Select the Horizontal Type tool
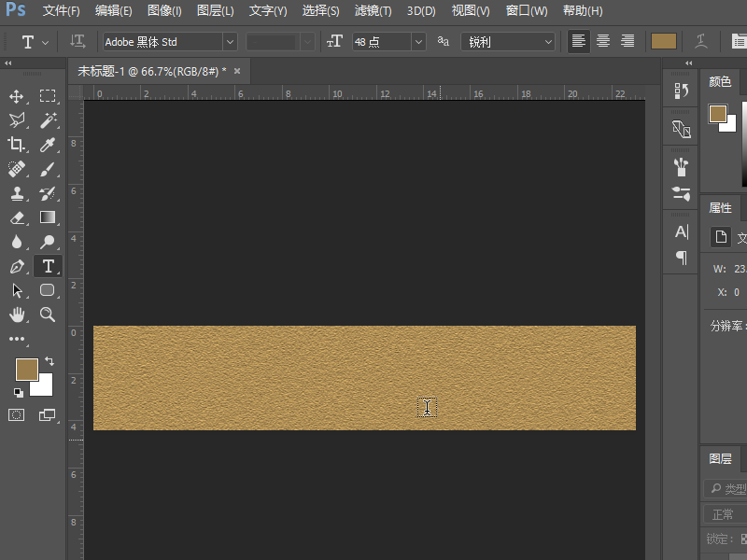 click(48, 266)
